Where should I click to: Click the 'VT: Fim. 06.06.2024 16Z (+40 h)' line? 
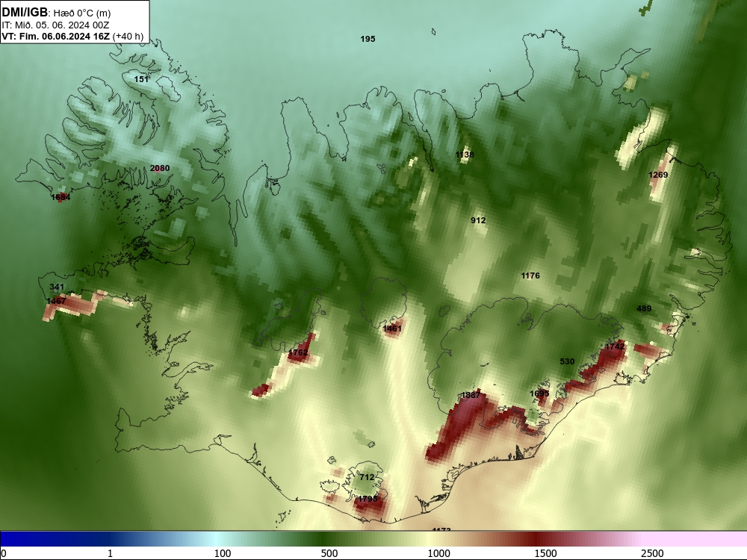pyautogui.click(x=72, y=36)
